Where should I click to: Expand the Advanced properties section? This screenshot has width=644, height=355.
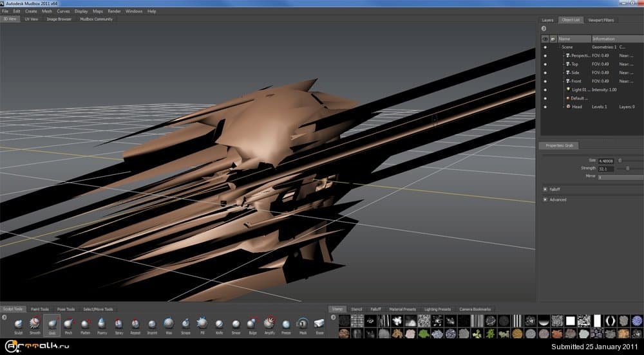click(x=545, y=199)
